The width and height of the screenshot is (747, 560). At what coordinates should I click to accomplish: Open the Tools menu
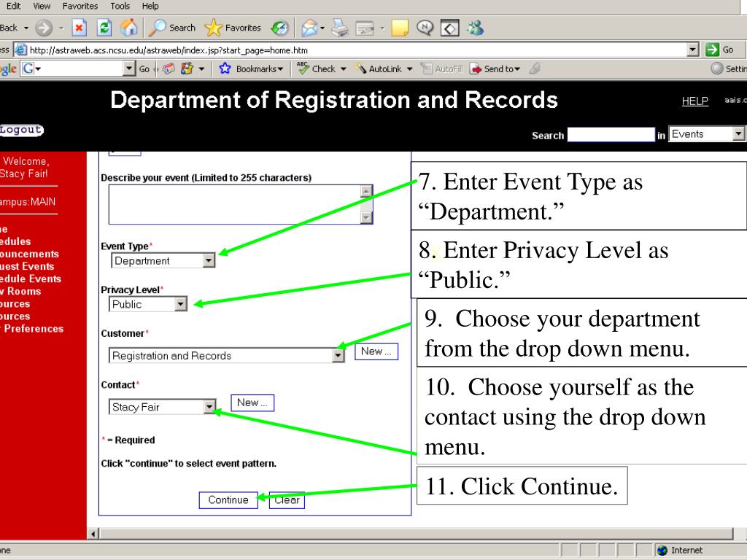[x=120, y=6]
